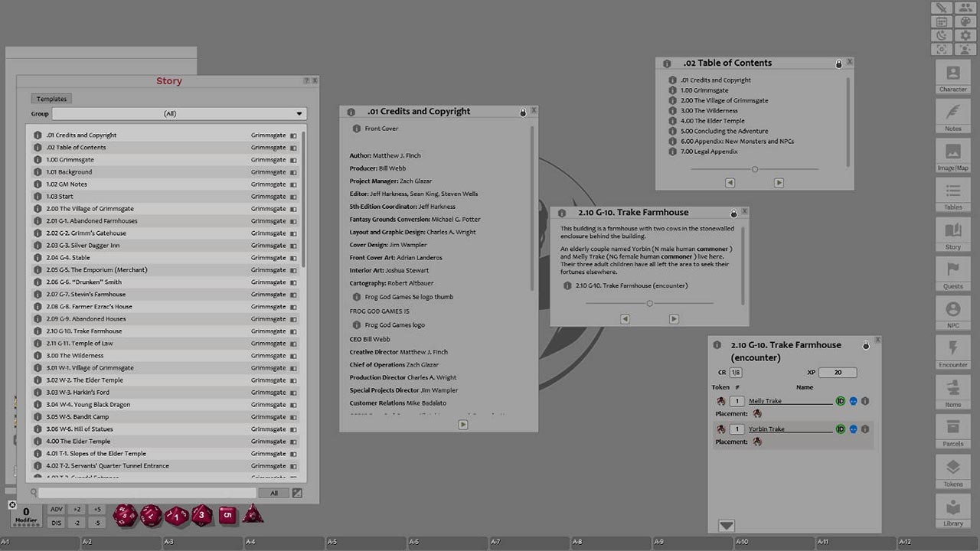Screen dimensions: 980x551
Task: Click the info icon beside Melly Trake
Action: (x=865, y=400)
